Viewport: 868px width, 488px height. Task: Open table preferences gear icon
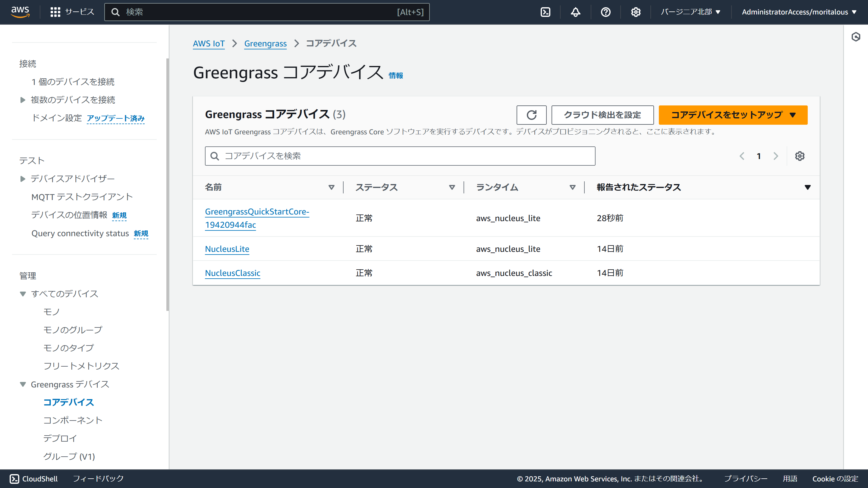(x=800, y=156)
